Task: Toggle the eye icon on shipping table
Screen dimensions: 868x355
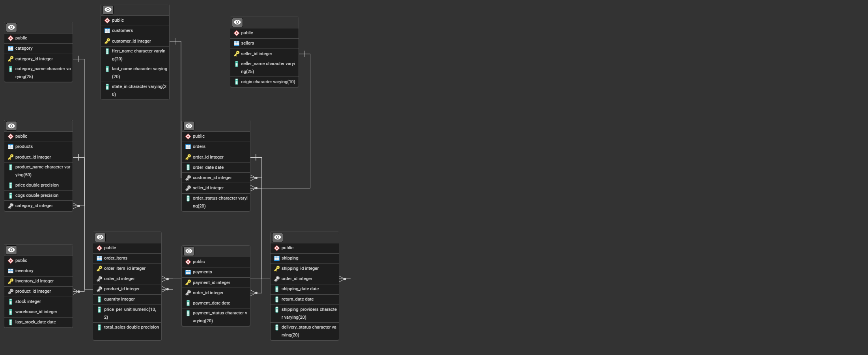Action: click(x=278, y=237)
